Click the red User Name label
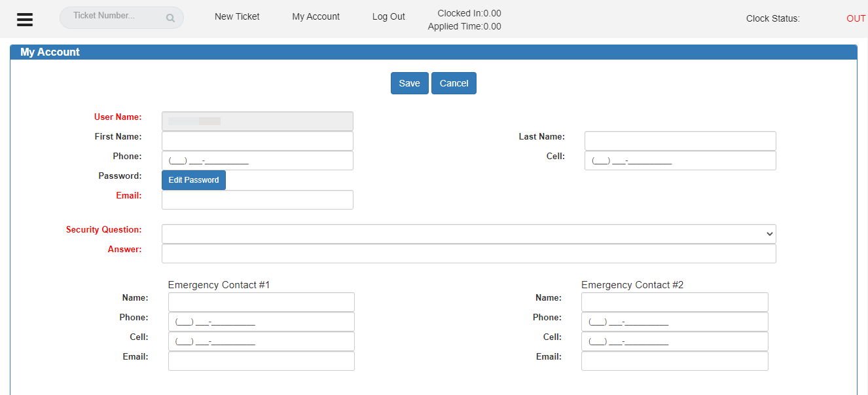Image resolution: width=868 pixels, height=395 pixels. [118, 117]
